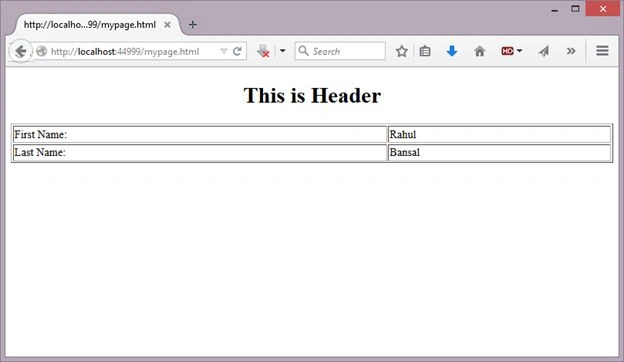Open the hamburger menu
The width and height of the screenshot is (624, 362).
[602, 51]
